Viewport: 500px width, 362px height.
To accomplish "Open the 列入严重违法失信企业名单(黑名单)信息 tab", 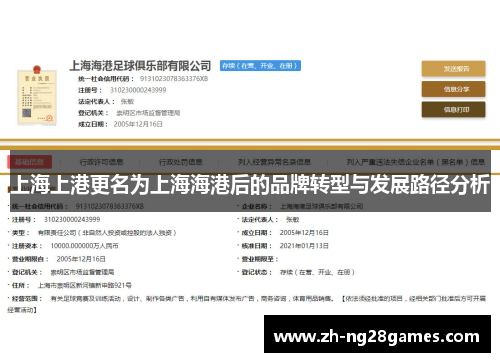I will pos(416,162).
